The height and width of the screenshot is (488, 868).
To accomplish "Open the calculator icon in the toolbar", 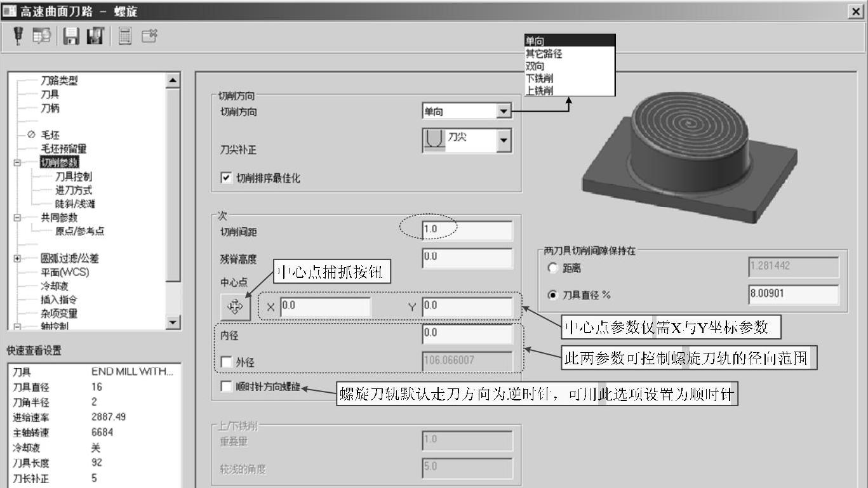I will coord(124,37).
